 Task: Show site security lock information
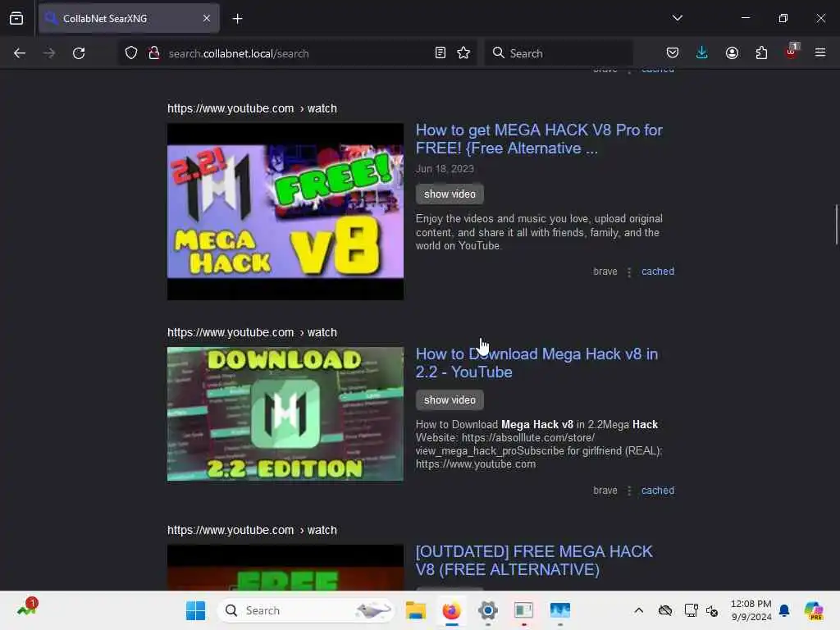(x=153, y=53)
